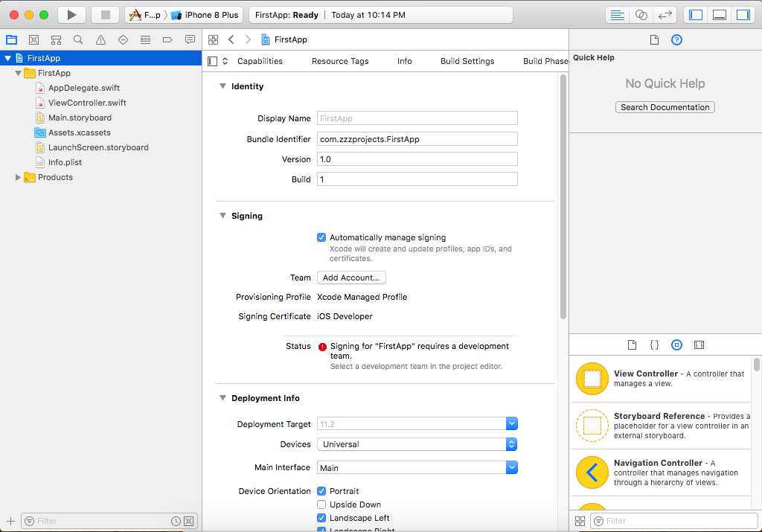Open the report navigator speech bubble icon
This screenshot has width=762, height=532.
click(190, 40)
